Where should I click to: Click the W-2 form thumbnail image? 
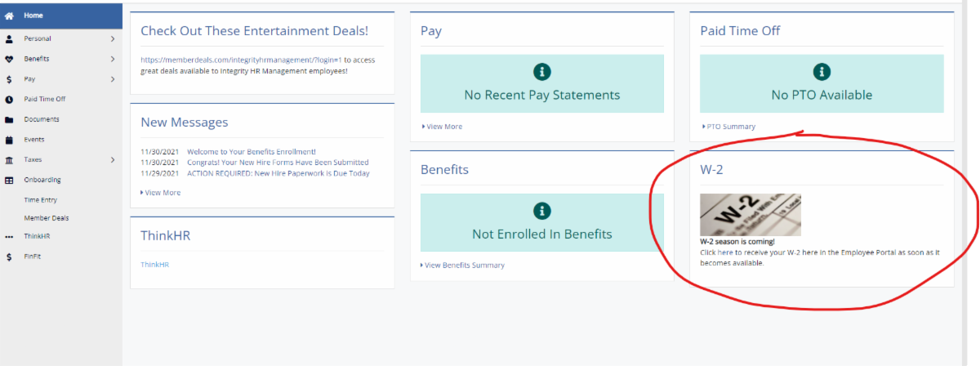click(750, 215)
